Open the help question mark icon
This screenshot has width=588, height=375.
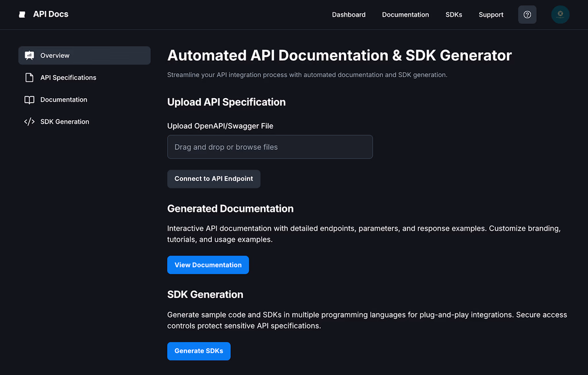click(x=527, y=14)
